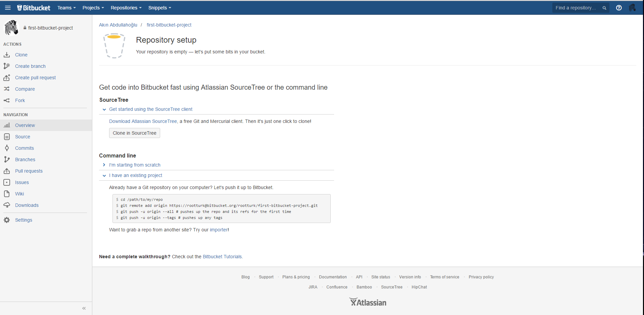Open Blog footer link
Image resolution: width=644 pixels, height=315 pixels.
click(245, 277)
